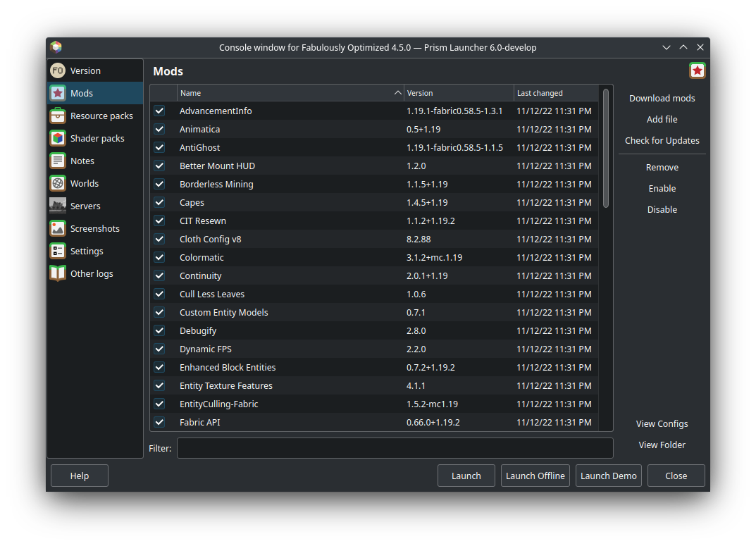Image resolution: width=756 pixels, height=546 pixels.
Task: Open the Screenshots page
Action: [95, 228]
